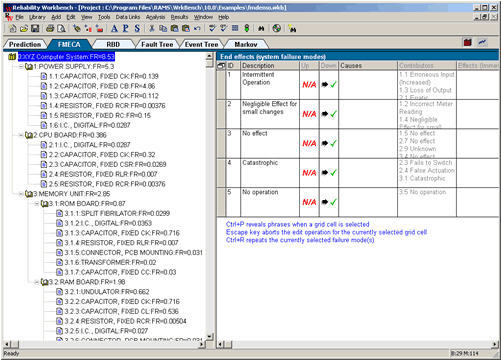Click the globe chart toolbar icon
The width and height of the screenshot is (501, 361).
276,29
